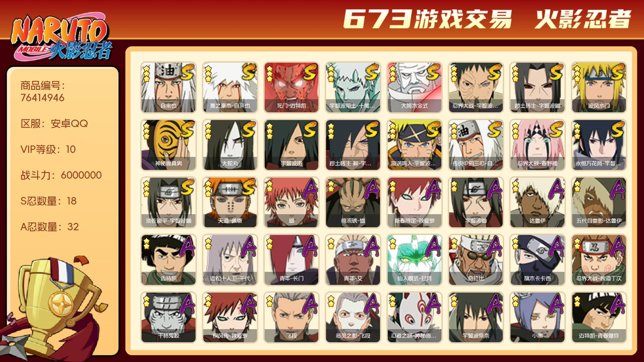Screen dimensions: 644x362
Task: Click the 仙人模式-巳月 thumbnail
Action: (x=414, y=260)
